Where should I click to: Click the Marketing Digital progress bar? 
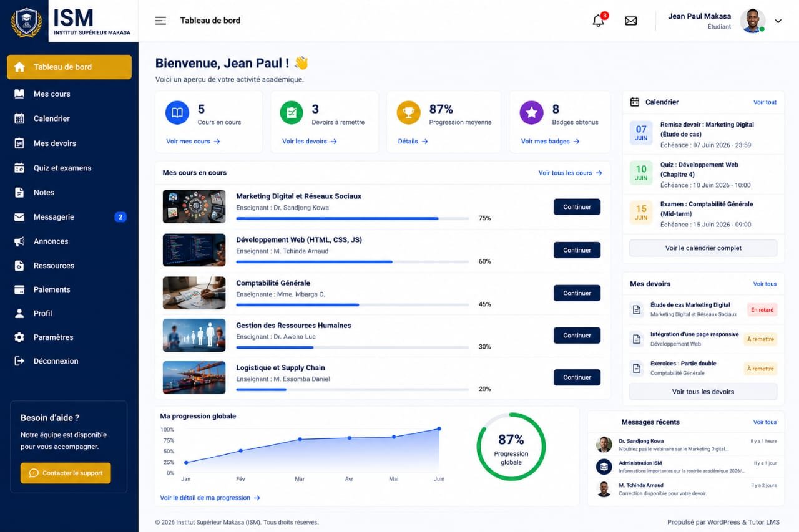tap(353, 218)
